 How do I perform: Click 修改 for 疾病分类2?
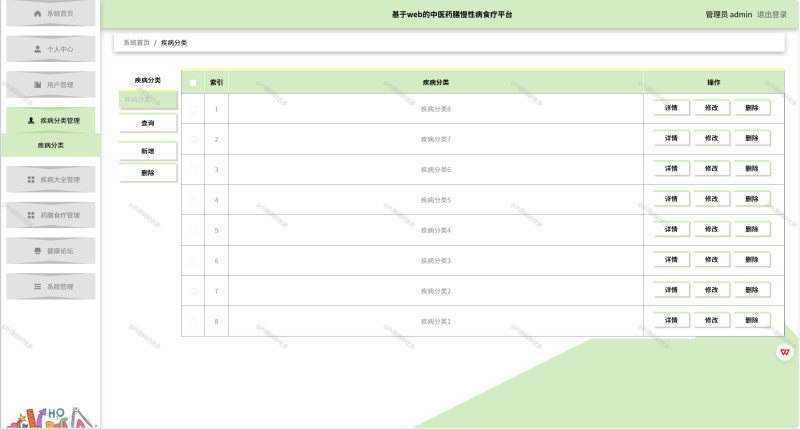711,290
